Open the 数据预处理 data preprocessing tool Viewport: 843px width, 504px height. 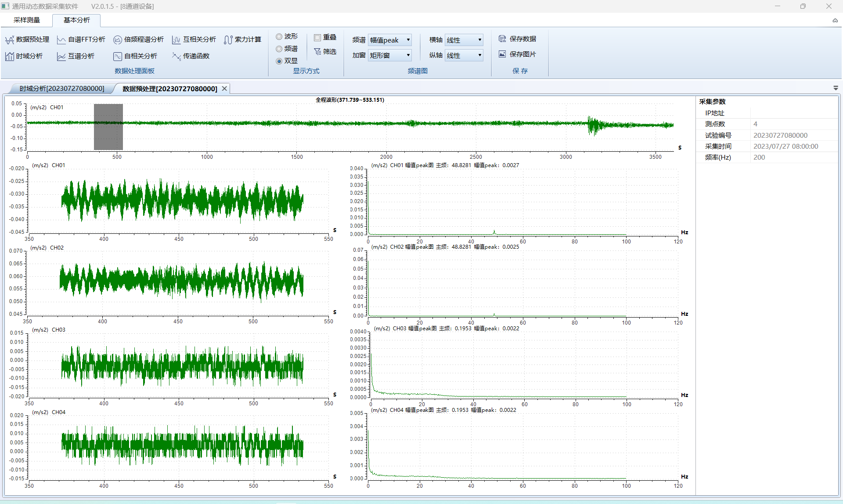click(27, 39)
